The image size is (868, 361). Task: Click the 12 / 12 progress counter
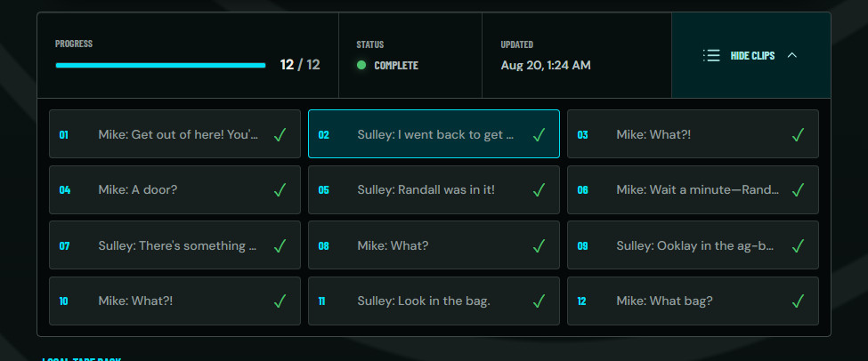[300, 65]
